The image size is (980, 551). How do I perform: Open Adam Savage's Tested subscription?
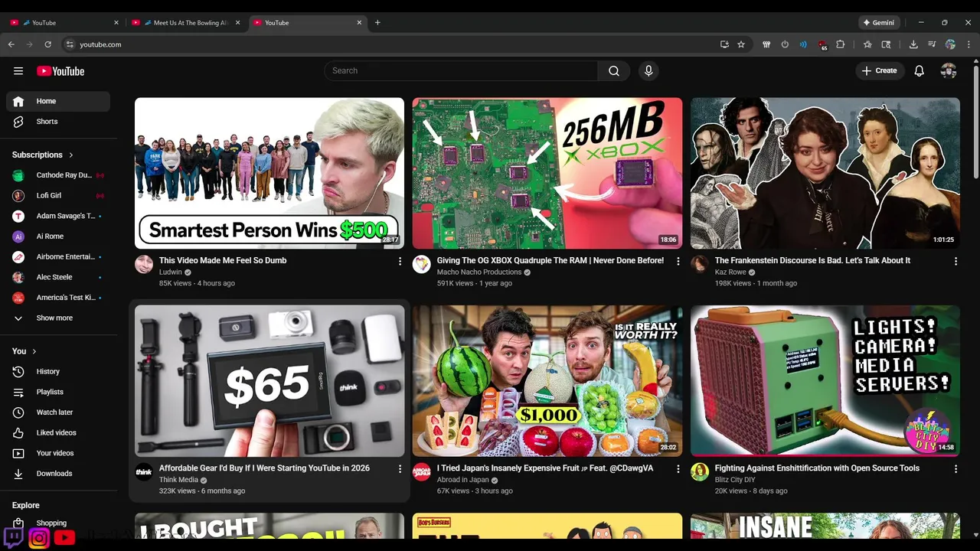point(58,216)
